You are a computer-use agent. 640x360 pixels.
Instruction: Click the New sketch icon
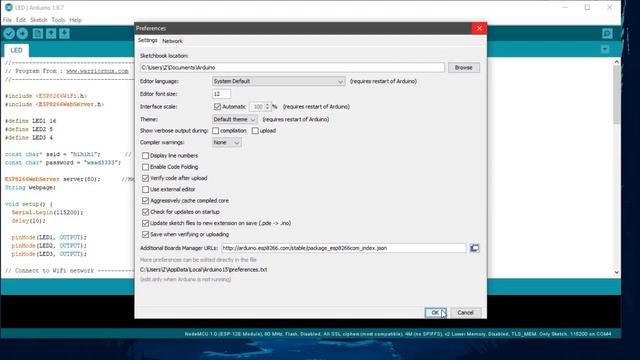[x=38, y=33]
